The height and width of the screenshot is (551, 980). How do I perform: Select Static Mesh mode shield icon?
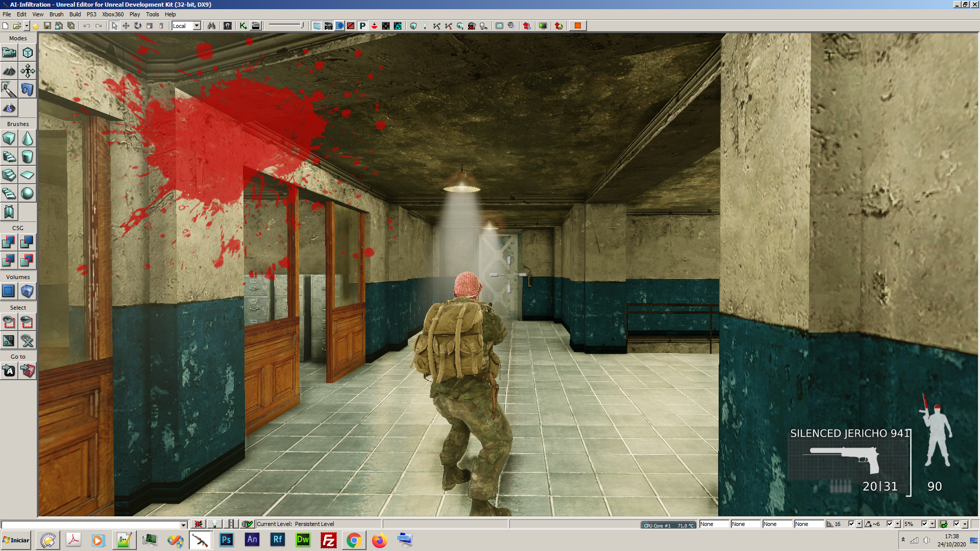pos(28,89)
